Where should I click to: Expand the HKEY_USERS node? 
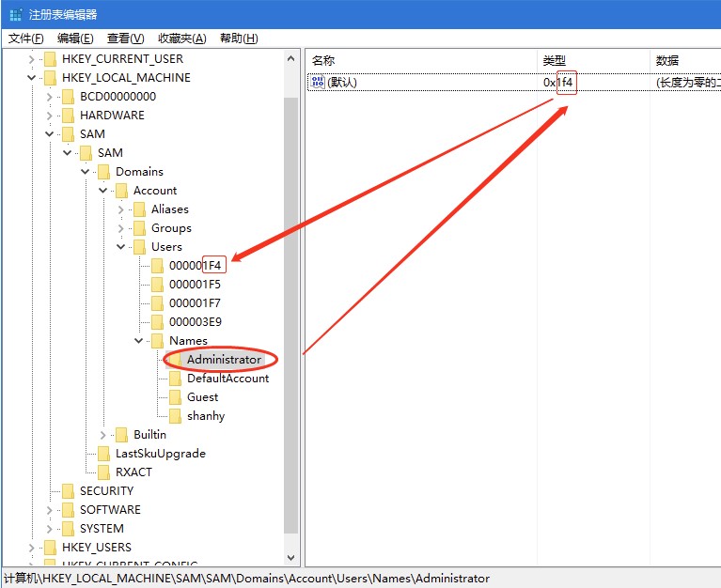pyautogui.click(x=31, y=548)
